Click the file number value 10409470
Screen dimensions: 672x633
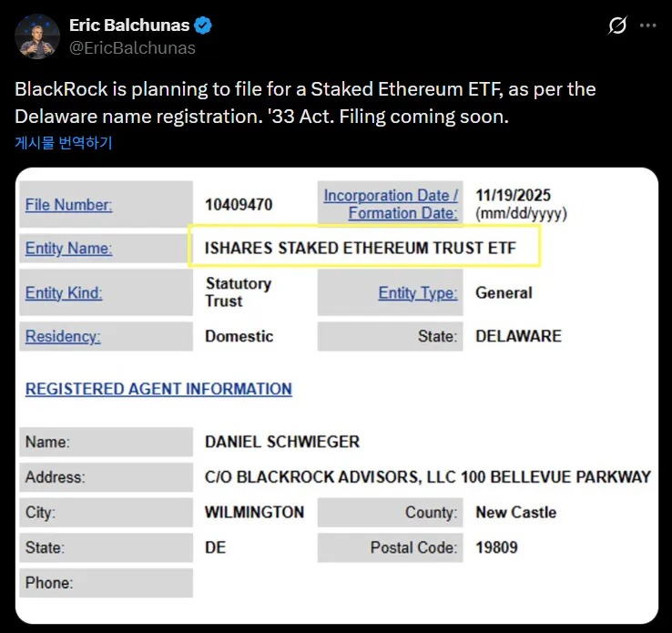click(x=239, y=205)
